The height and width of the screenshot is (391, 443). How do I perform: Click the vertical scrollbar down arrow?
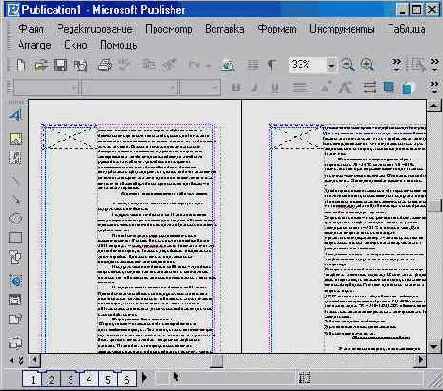pyautogui.click(x=434, y=347)
